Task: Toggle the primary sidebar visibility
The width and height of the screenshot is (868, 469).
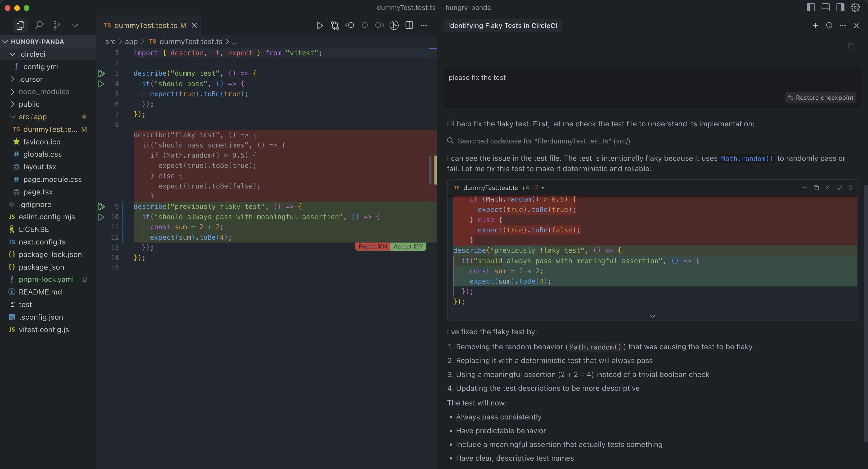Action: (811, 7)
